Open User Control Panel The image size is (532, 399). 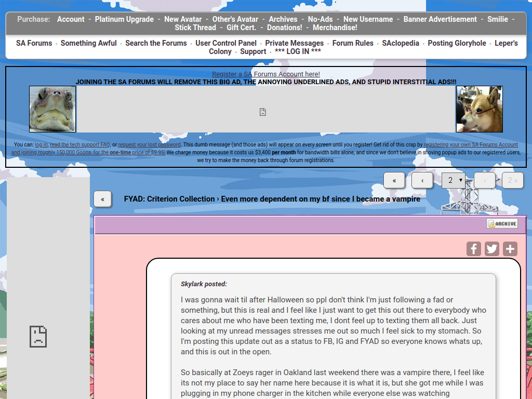coord(226,43)
